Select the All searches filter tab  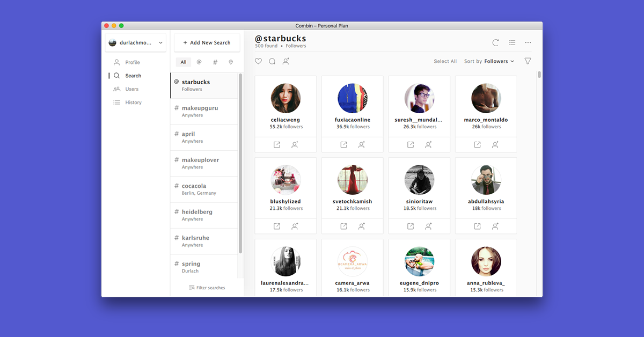pos(184,62)
